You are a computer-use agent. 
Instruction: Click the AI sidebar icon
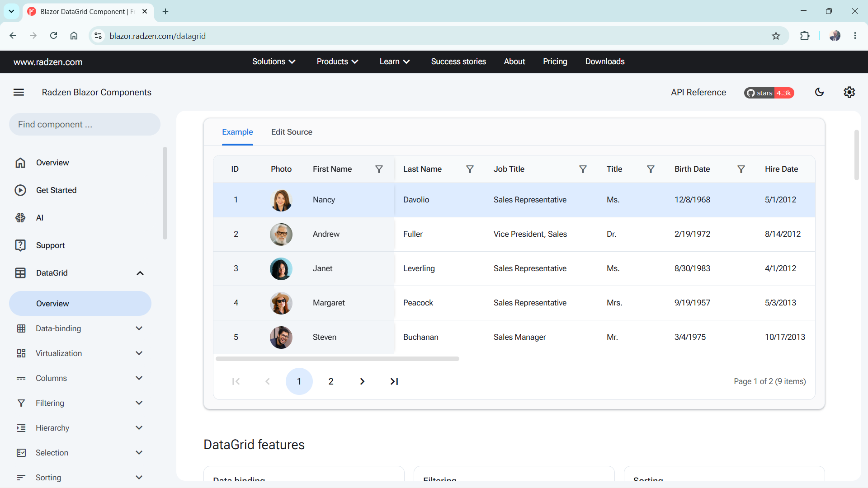(20, 218)
